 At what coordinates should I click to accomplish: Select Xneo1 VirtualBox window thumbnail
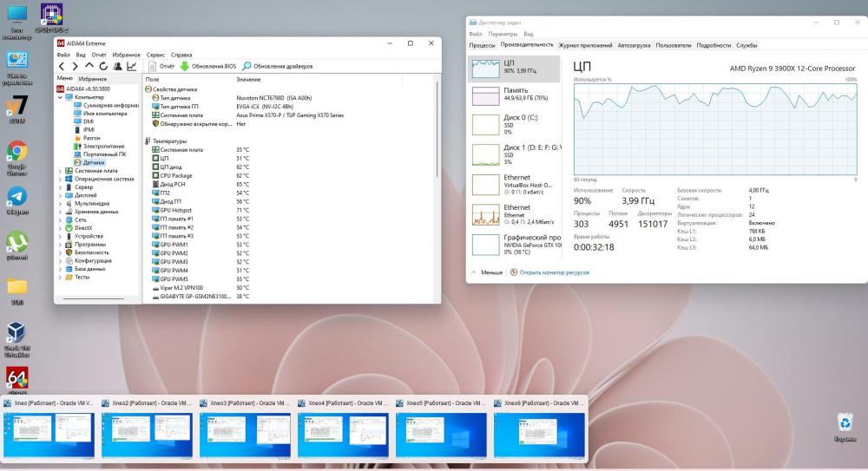point(49,435)
